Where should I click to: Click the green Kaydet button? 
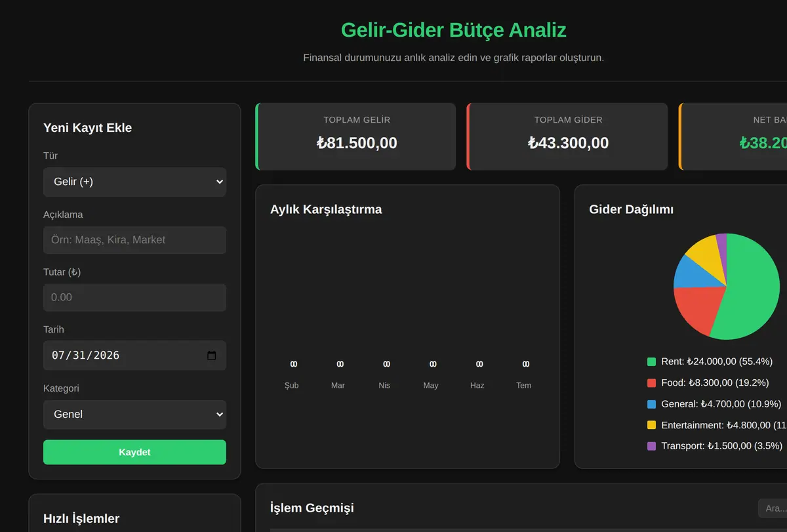click(x=134, y=453)
